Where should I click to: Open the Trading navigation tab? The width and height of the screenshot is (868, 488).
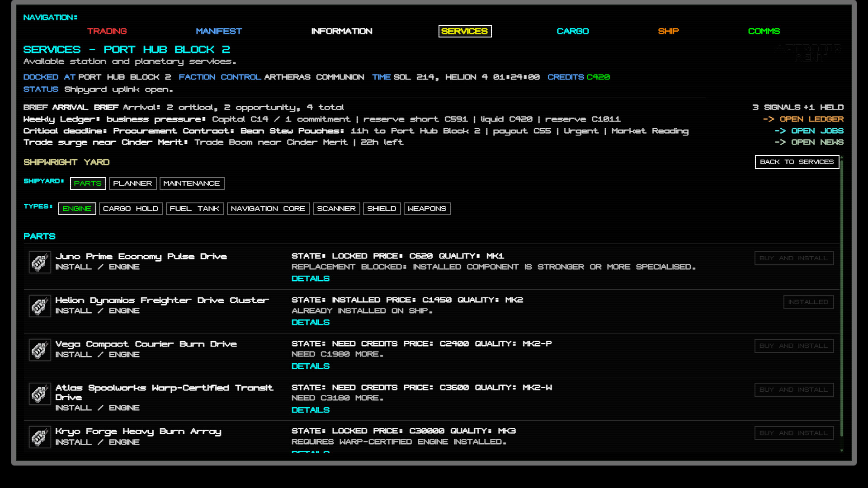[107, 31]
